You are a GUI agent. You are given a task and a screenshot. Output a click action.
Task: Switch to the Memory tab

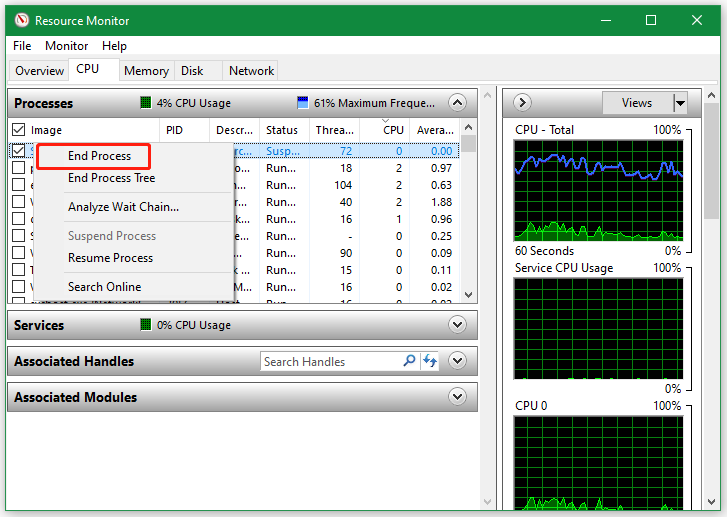[147, 71]
